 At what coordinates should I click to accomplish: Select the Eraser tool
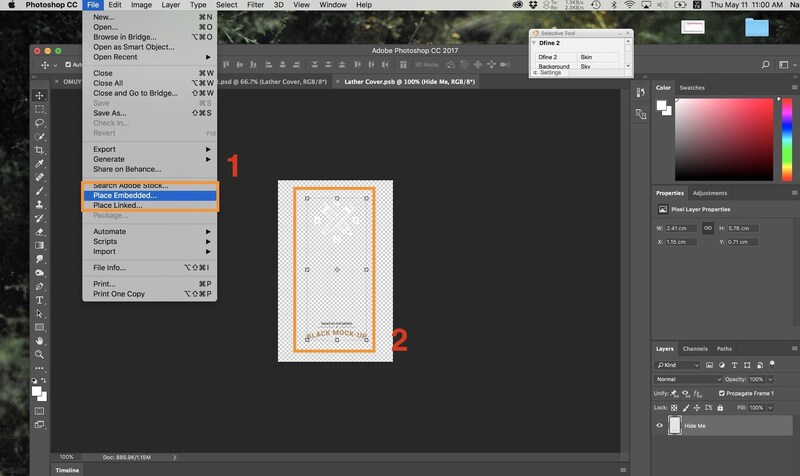(39, 232)
